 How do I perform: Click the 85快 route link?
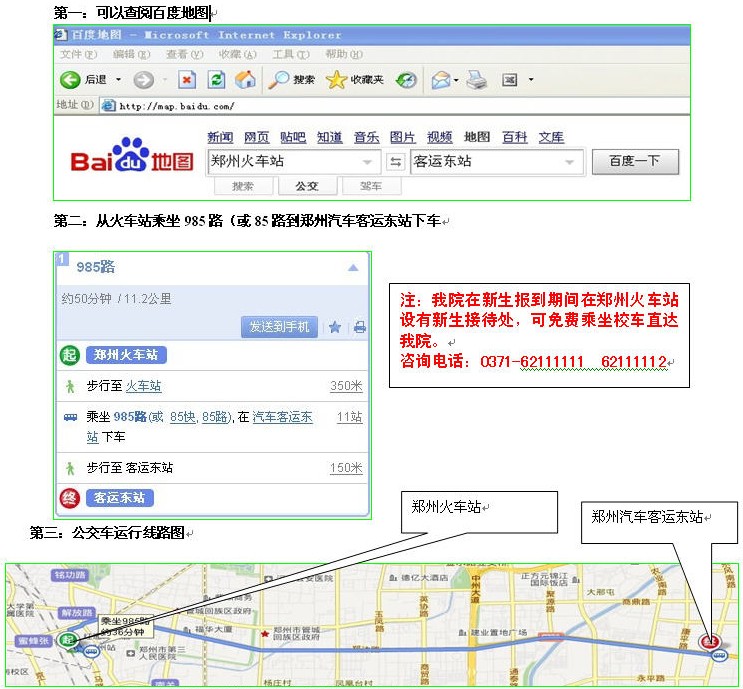[182, 417]
